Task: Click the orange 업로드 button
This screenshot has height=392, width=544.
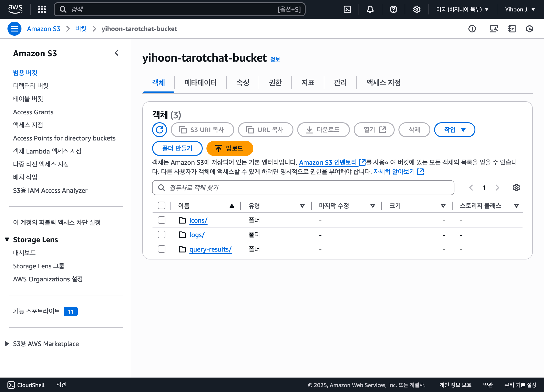Action: [x=230, y=148]
